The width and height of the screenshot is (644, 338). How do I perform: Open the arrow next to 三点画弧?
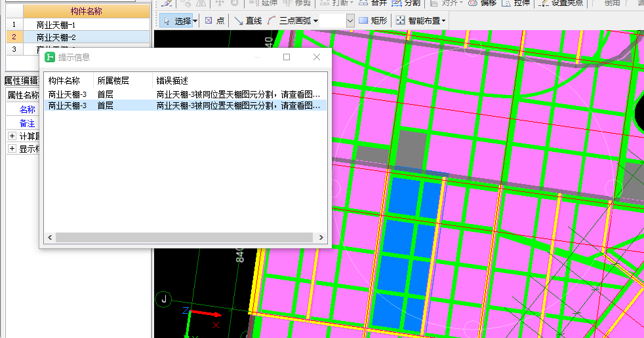click(x=316, y=21)
